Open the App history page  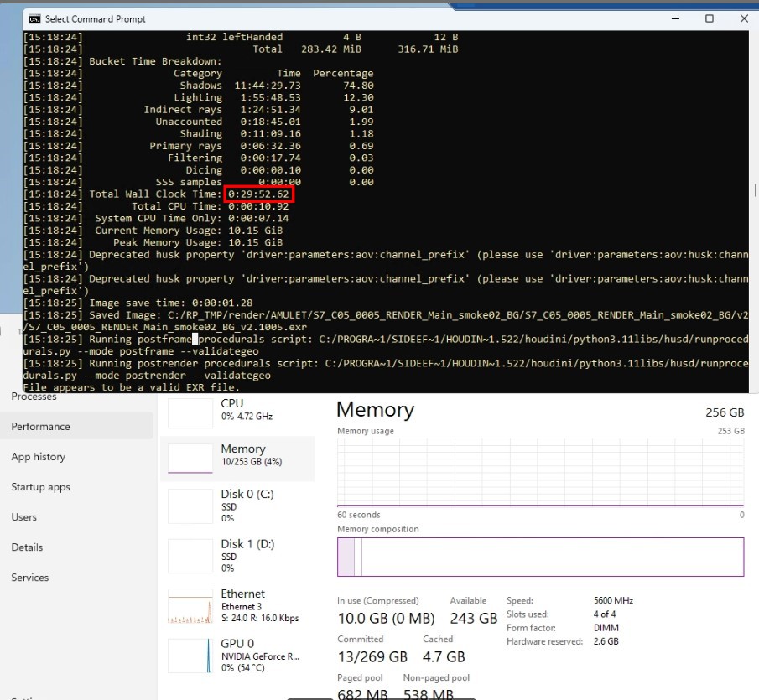[38, 457]
